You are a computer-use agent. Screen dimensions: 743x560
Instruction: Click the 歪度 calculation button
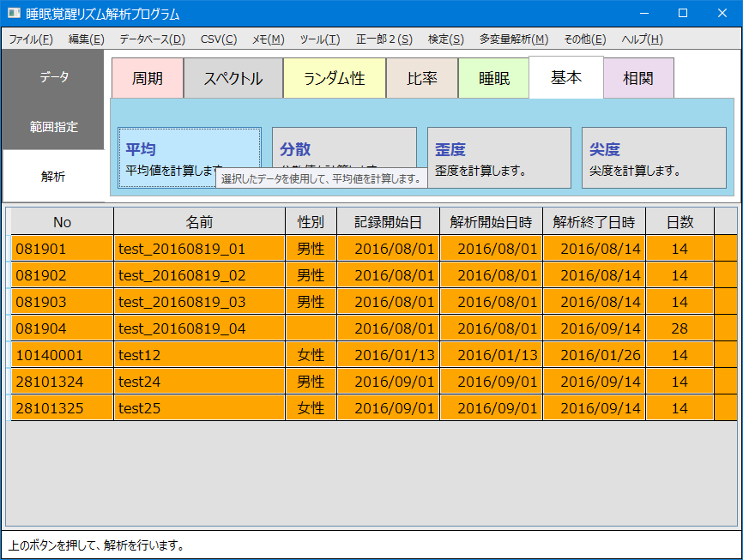click(x=499, y=157)
